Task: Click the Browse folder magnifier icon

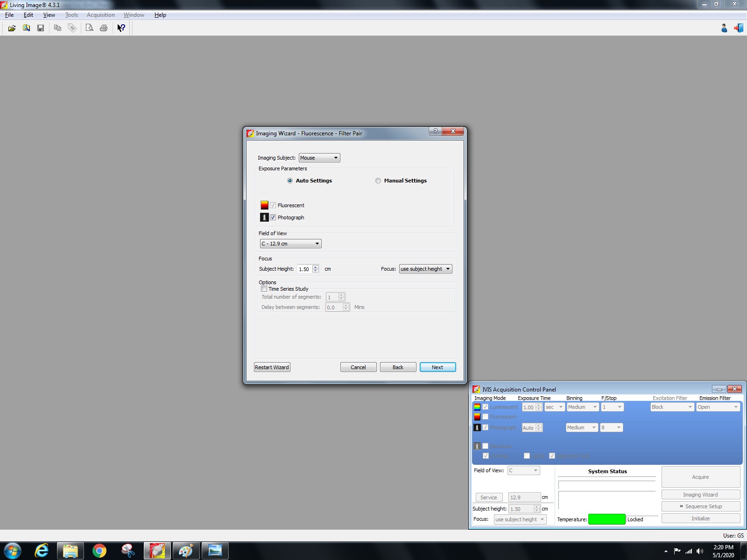Action: [27, 28]
